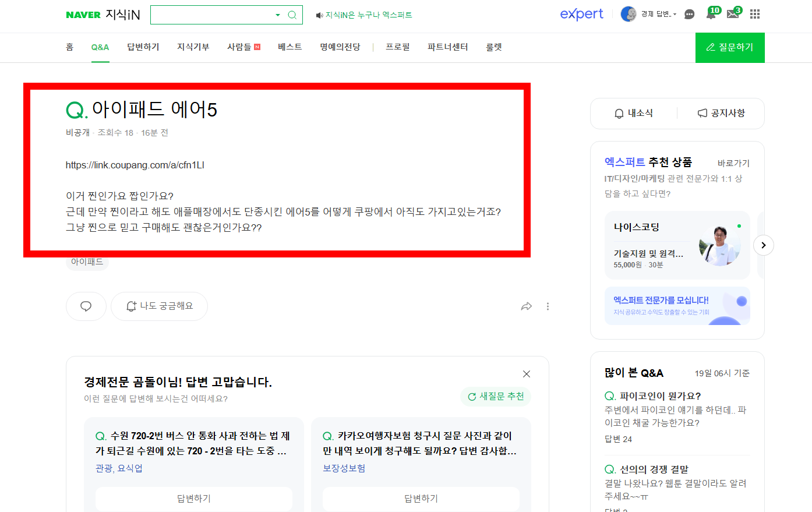Click 답변하기 under the 카카오여행자보험 question

click(x=421, y=499)
